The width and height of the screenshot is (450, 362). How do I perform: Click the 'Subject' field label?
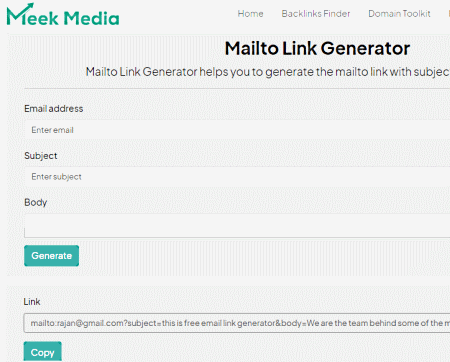[x=41, y=156]
